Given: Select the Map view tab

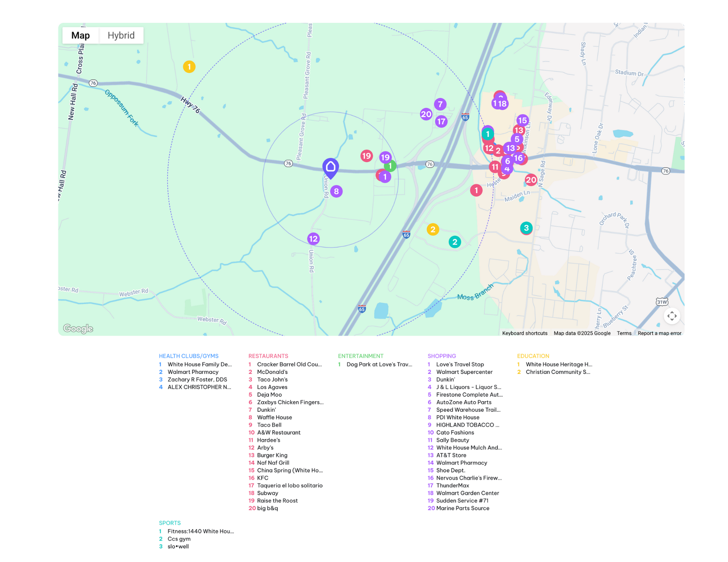Looking at the screenshot, I should point(80,35).
